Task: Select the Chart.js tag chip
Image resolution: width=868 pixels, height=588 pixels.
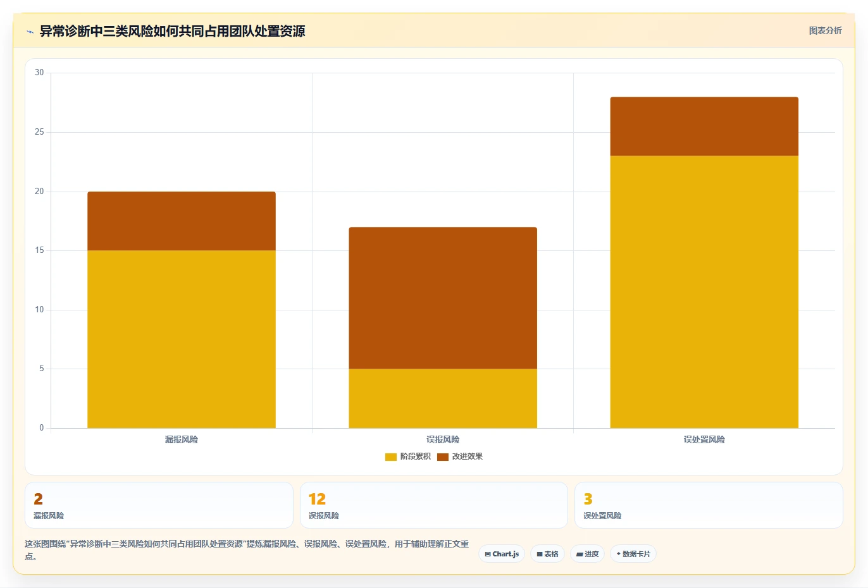Action: (502, 554)
